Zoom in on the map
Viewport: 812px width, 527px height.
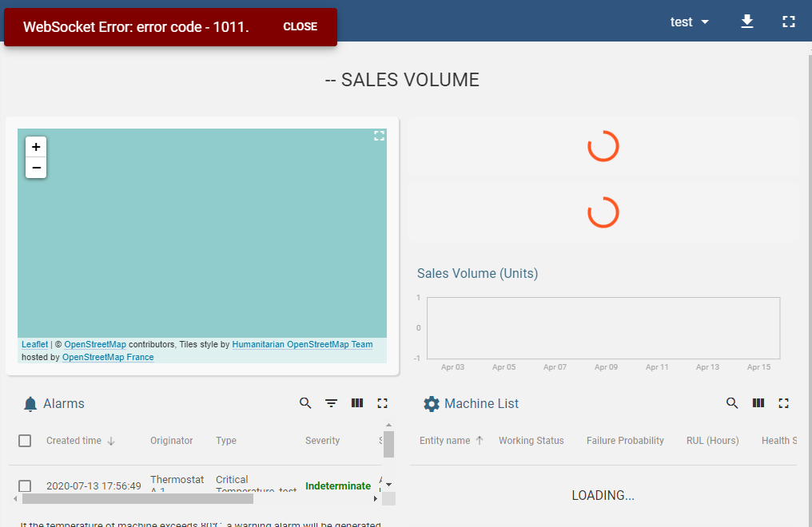coord(35,147)
